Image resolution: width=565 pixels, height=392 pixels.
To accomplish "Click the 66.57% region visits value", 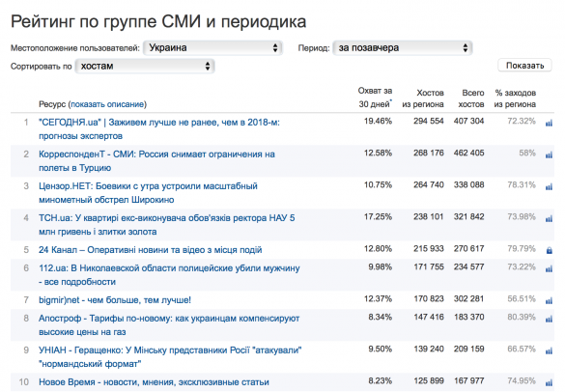I will pyautogui.click(x=522, y=350).
